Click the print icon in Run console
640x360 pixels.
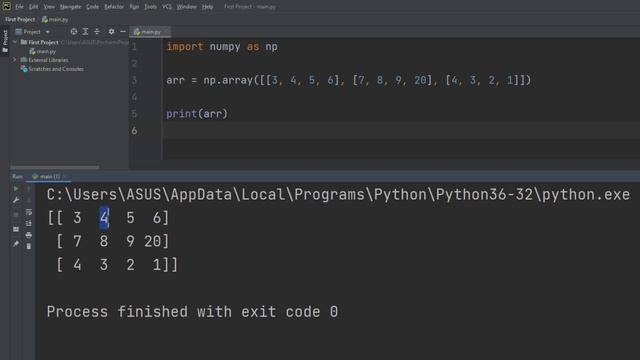[x=29, y=235]
